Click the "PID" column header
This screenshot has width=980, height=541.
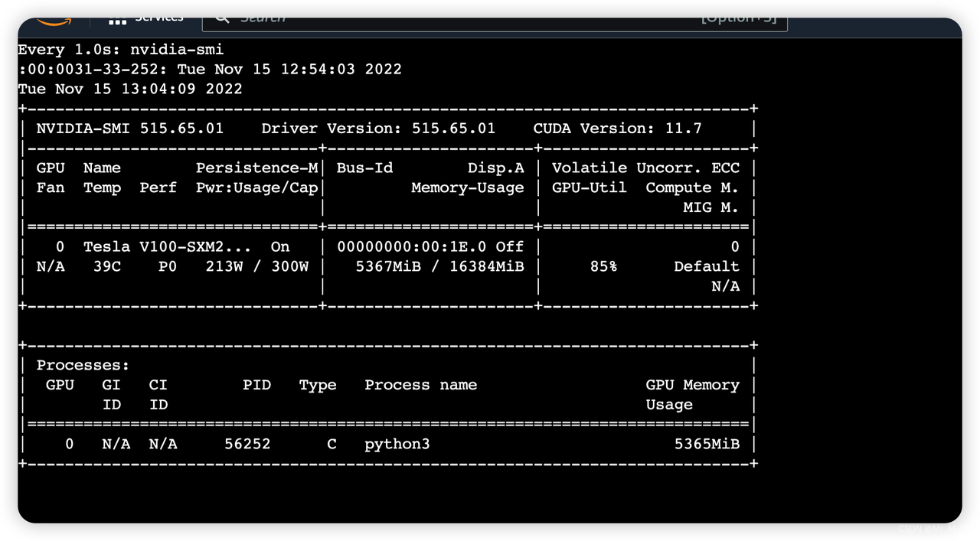(256, 385)
